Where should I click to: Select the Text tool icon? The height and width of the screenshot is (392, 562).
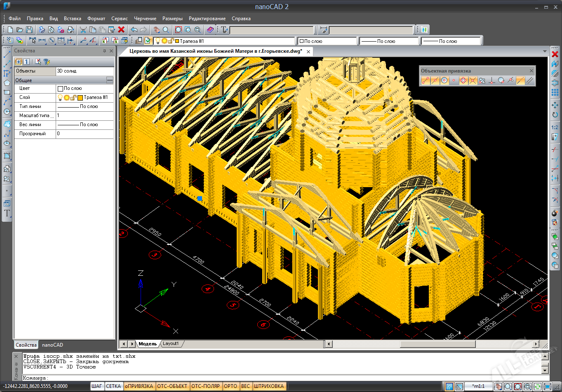click(7, 214)
